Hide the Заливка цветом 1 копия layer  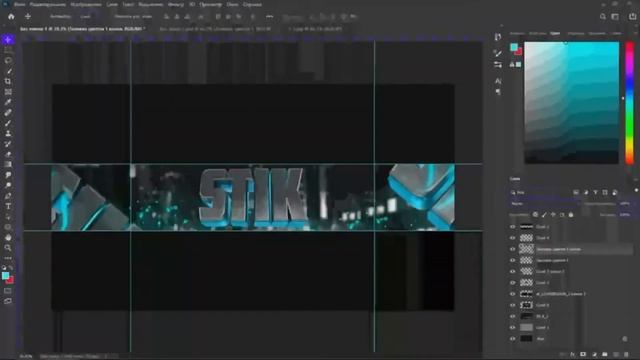[x=513, y=249]
